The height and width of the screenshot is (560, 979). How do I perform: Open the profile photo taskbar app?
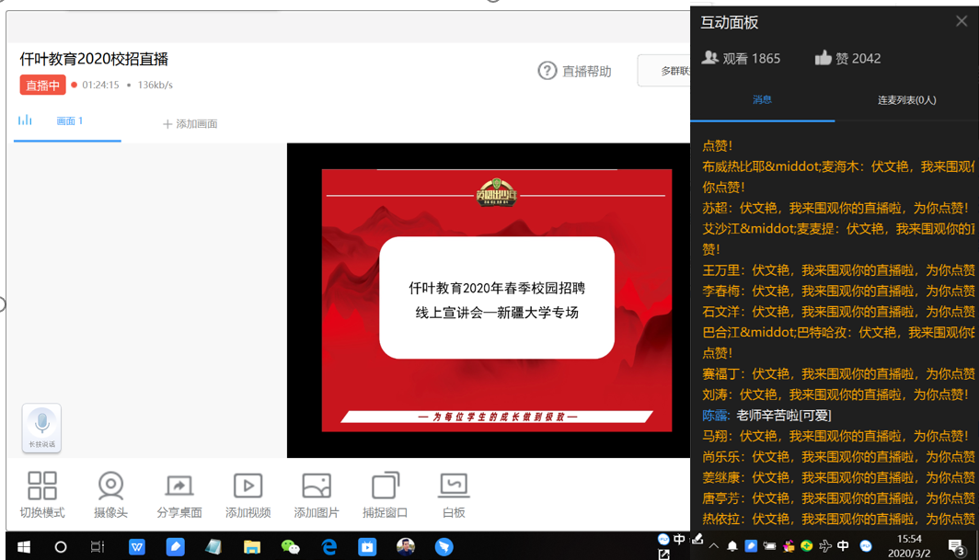click(x=406, y=547)
